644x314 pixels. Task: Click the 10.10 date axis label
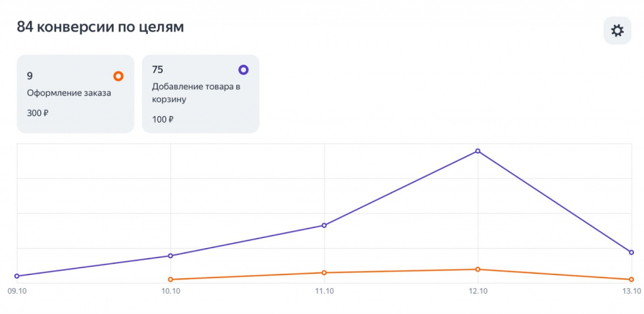point(170,291)
